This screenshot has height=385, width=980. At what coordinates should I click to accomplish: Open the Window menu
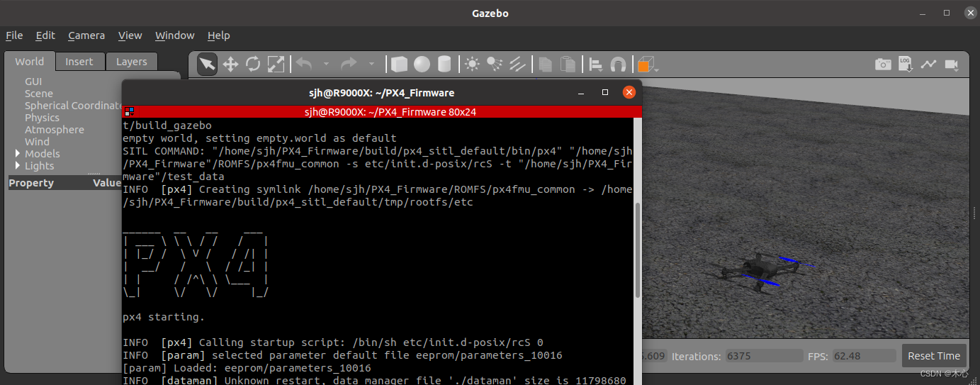point(175,35)
